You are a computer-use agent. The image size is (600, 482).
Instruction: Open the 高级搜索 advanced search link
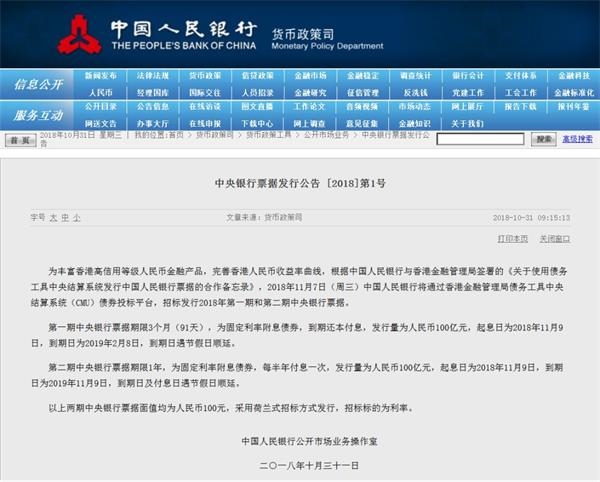coord(577,139)
